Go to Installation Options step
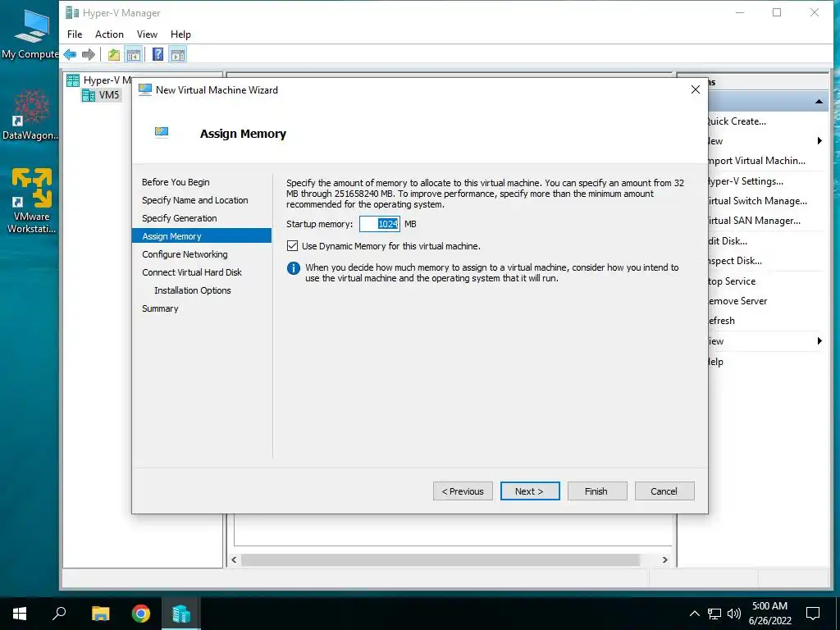 pyautogui.click(x=192, y=290)
